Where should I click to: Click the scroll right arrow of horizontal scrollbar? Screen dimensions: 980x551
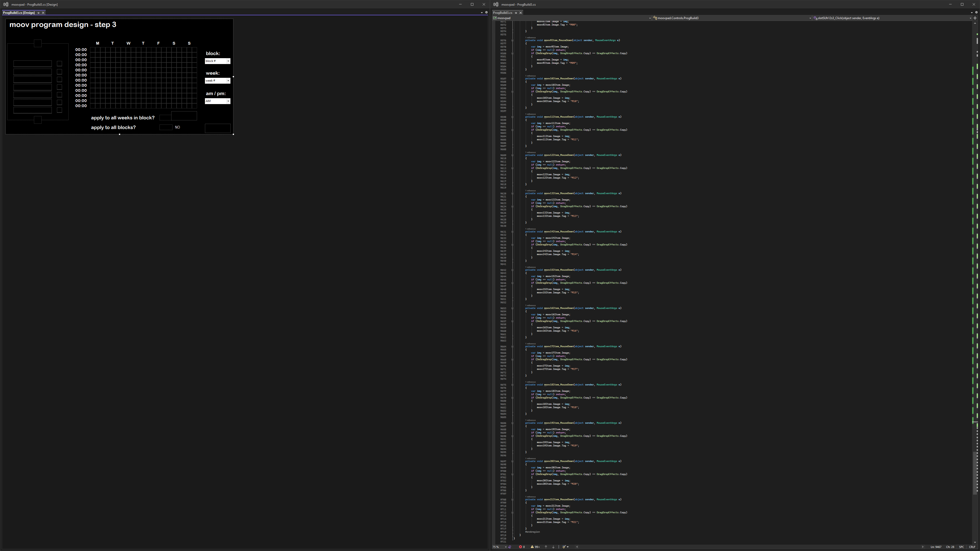(923, 547)
